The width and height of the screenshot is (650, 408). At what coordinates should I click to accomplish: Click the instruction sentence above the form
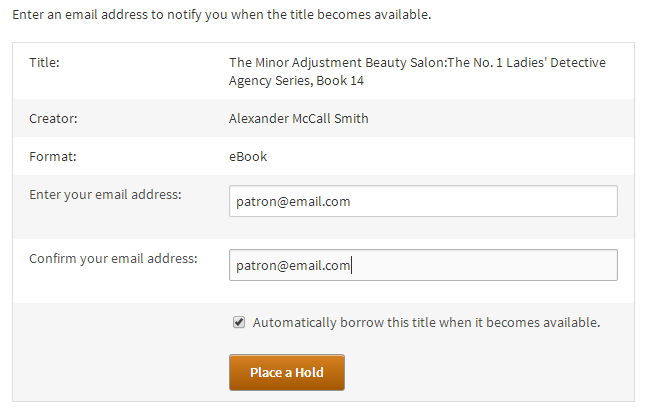pos(222,15)
